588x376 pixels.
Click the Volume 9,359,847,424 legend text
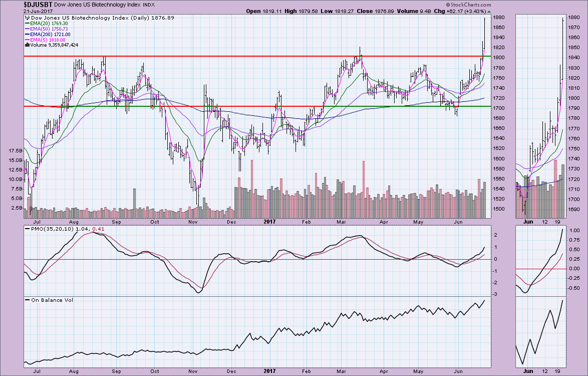pyautogui.click(x=54, y=45)
